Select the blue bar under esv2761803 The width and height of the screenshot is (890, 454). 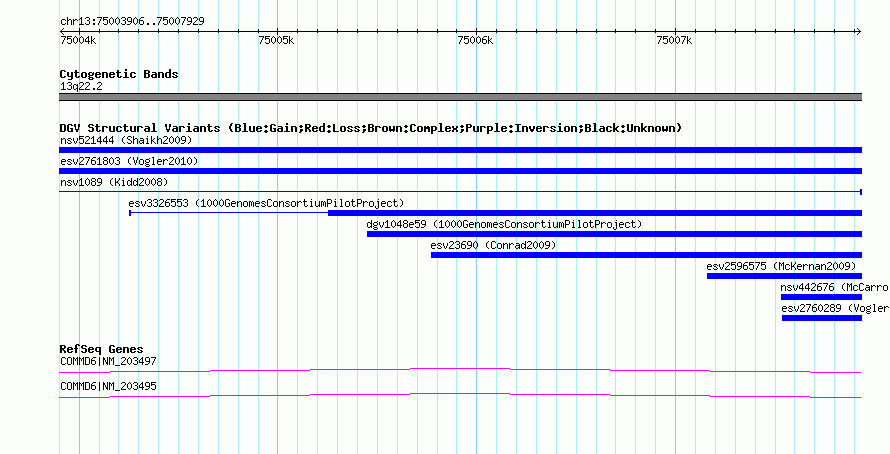click(x=460, y=171)
